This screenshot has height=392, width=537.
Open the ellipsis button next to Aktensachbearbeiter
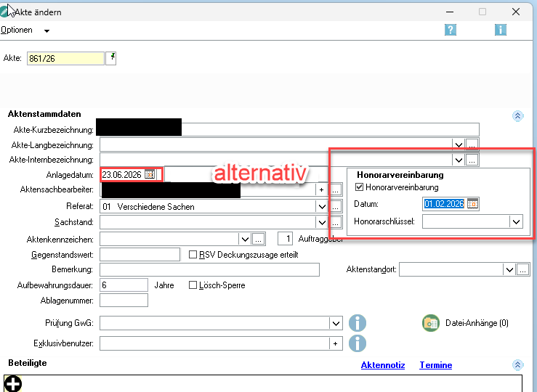pos(335,190)
